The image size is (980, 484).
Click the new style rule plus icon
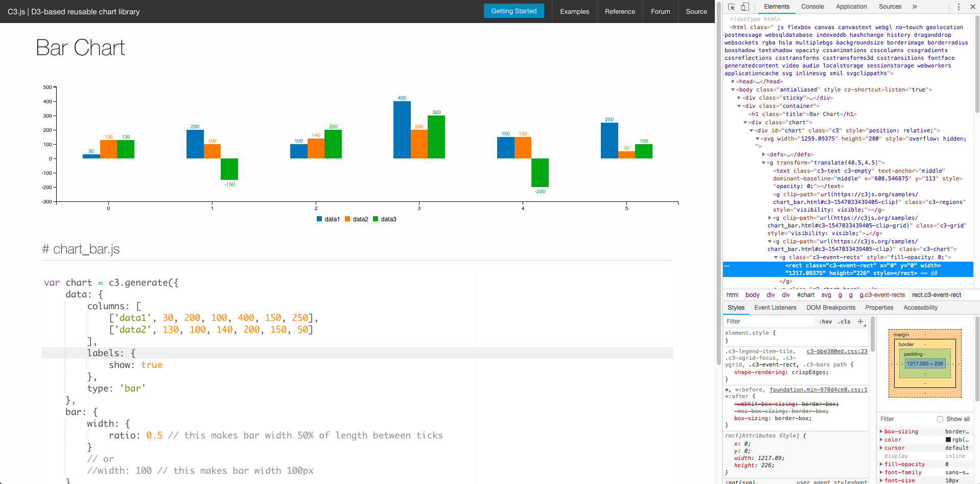click(860, 321)
